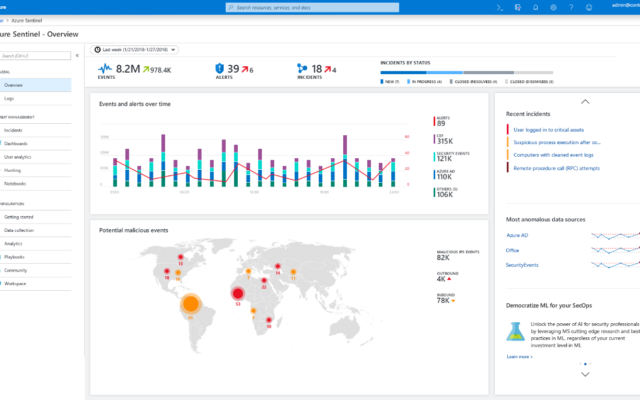This screenshot has height=400, width=640.
Task: Click the Inbound 78K value
Action: point(443,300)
